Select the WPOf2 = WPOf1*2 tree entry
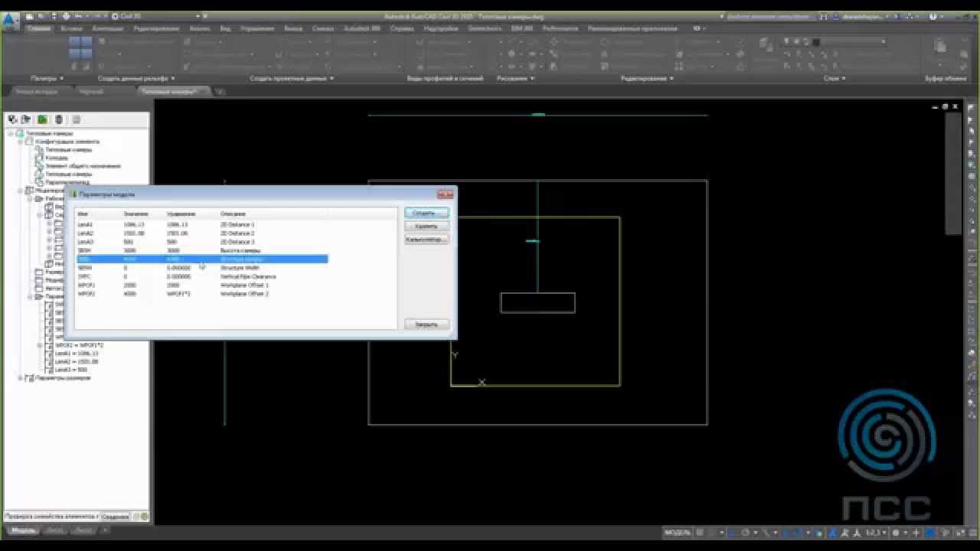The image size is (980, 551). point(79,345)
